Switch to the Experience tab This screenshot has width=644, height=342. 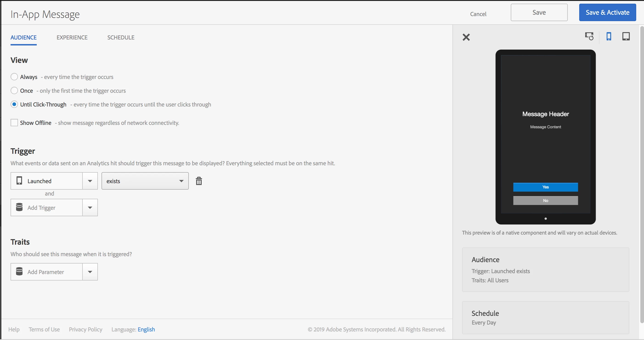72,38
